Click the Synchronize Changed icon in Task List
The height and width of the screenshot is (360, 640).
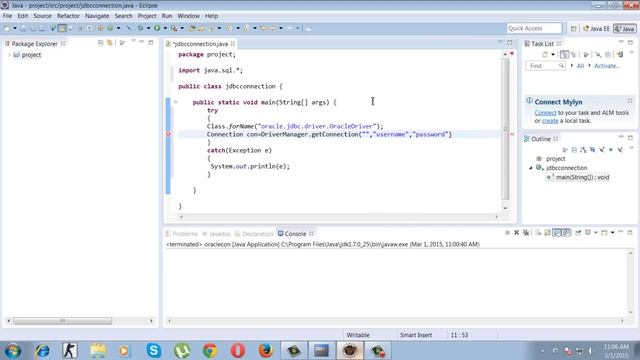[x=620, y=54]
